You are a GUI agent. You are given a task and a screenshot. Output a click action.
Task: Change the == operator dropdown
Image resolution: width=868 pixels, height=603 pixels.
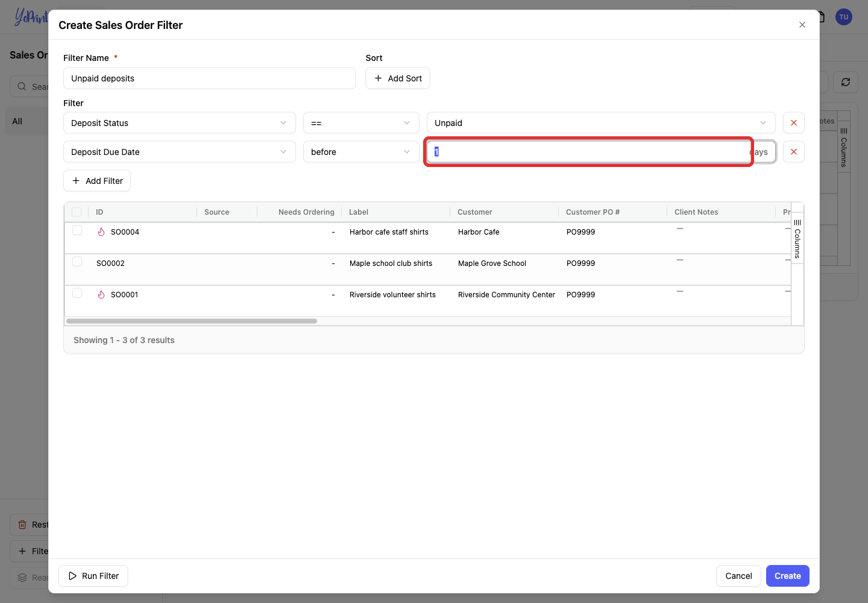tap(361, 123)
